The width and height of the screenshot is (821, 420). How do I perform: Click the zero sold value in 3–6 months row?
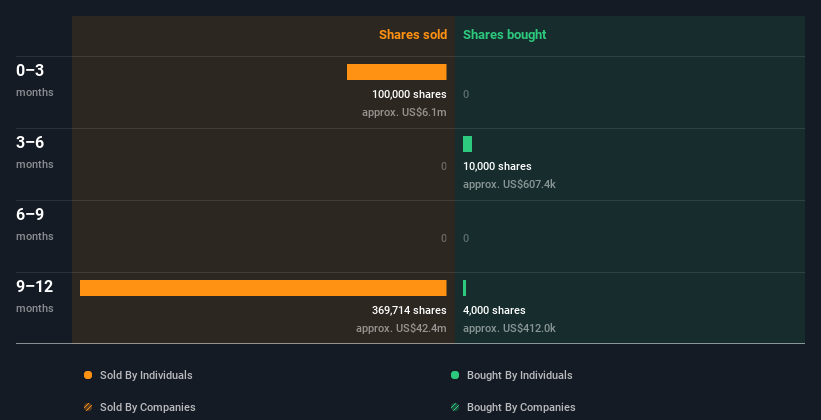pyautogui.click(x=443, y=167)
